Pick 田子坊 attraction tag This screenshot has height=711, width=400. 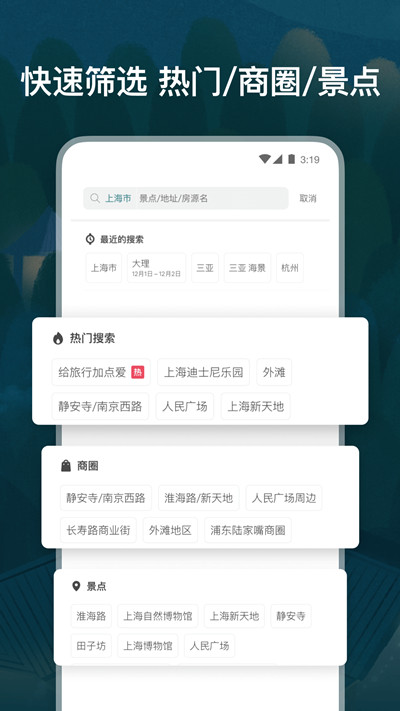pos(91,646)
